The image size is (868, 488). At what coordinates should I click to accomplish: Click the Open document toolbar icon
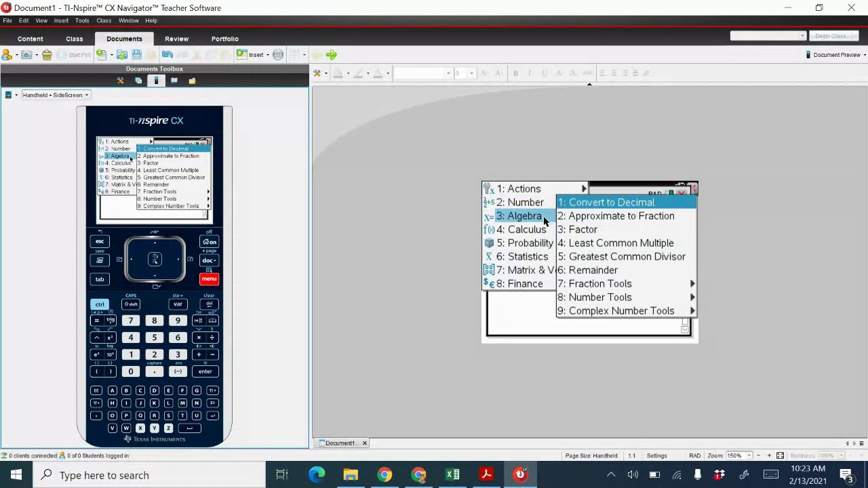[122, 54]
